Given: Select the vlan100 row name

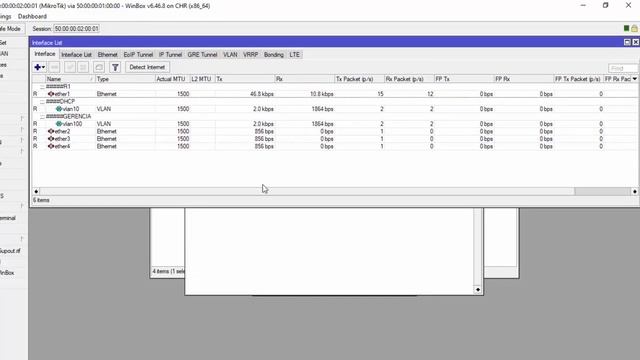Looking at the screenshot, I should click(72, 124).
